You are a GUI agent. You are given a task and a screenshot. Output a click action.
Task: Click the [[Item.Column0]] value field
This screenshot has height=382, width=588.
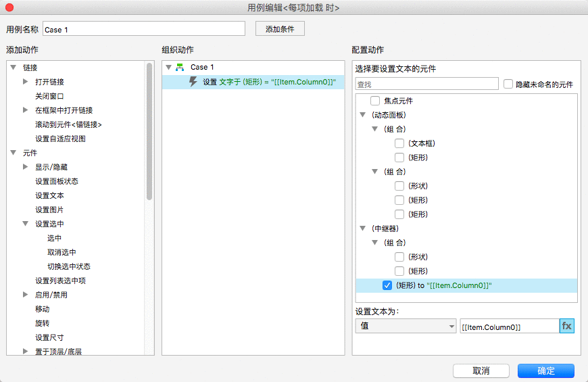tap(510, 326)
